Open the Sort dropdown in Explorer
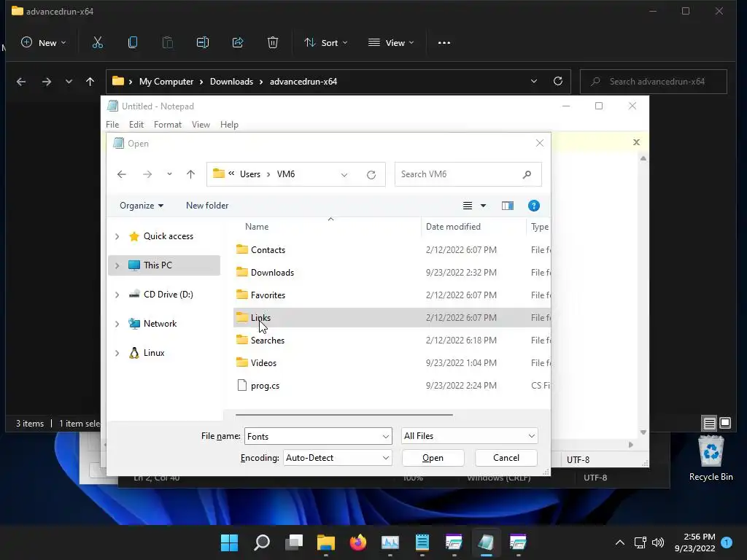Viewport: 747px width, 560px height. click(326, 43)
